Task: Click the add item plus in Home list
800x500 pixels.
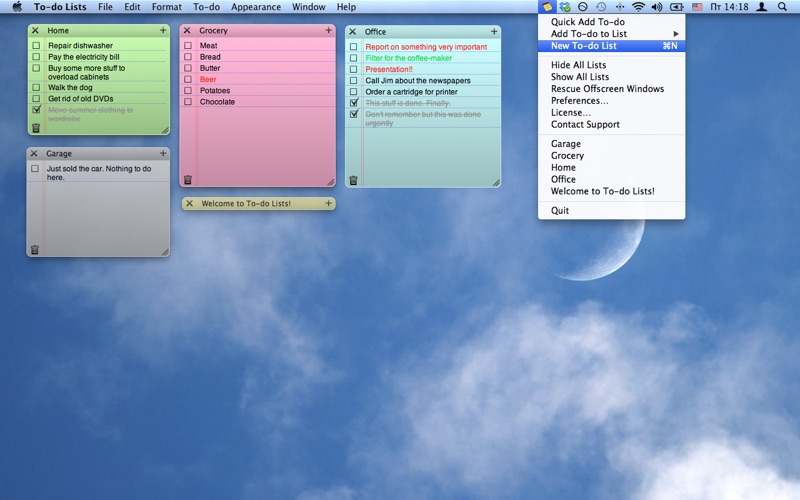Action: click(163, 31)
